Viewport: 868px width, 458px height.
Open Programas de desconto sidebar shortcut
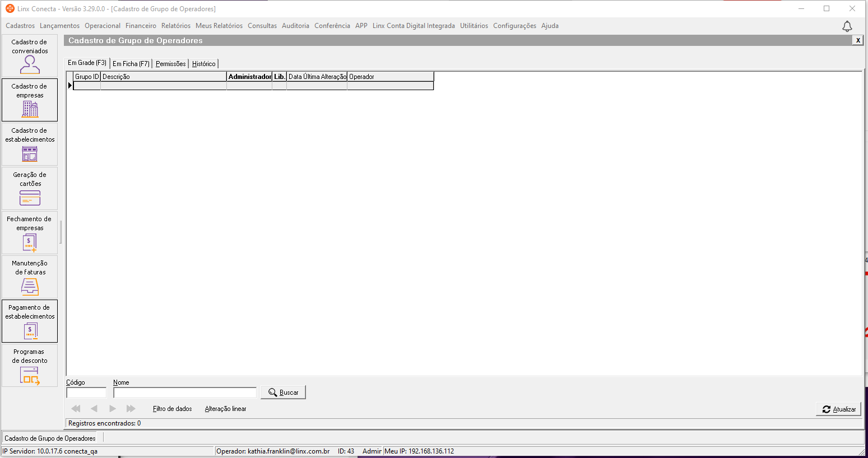(x=30, y=366)
